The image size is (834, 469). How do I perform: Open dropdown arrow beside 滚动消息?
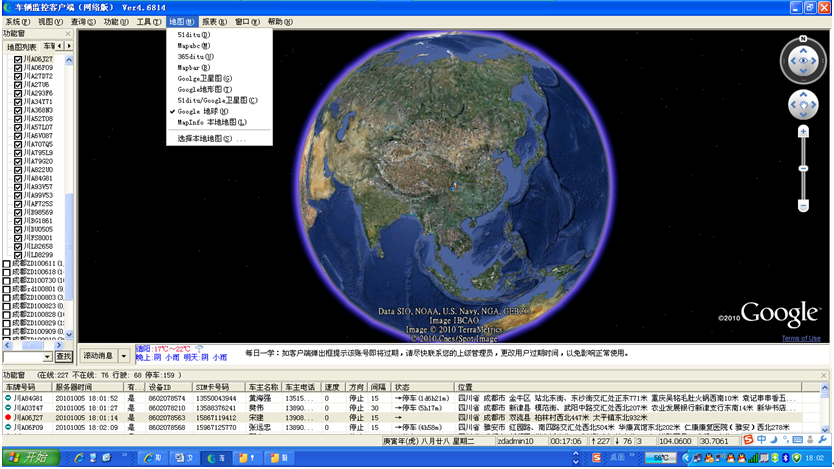(x=124, y=355)
